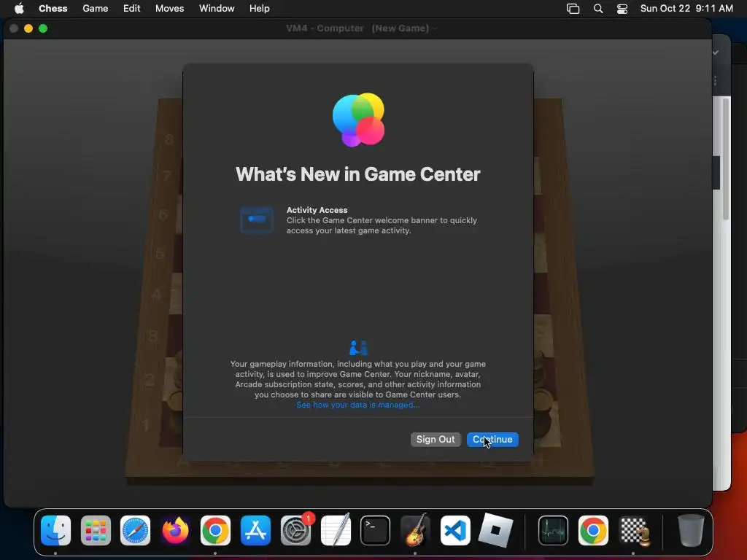747x560 pixels.
Task: Click the scrollbar in the background window
Action: coord(726,159)
